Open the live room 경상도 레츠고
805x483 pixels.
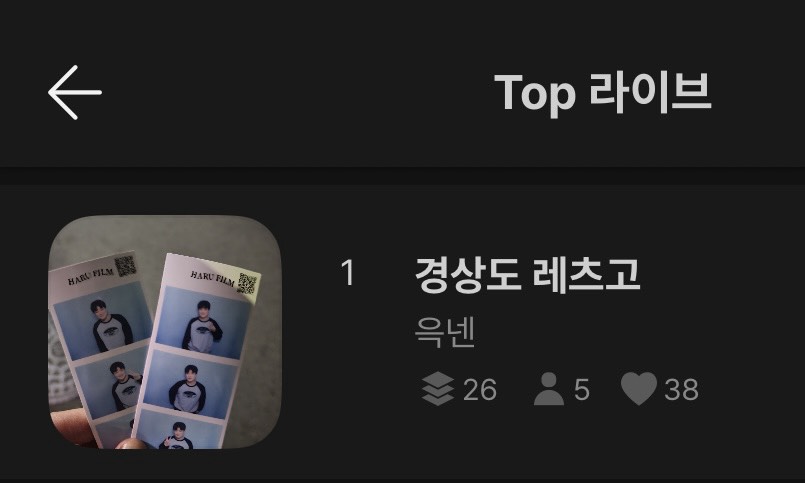[x=527, y=275]
